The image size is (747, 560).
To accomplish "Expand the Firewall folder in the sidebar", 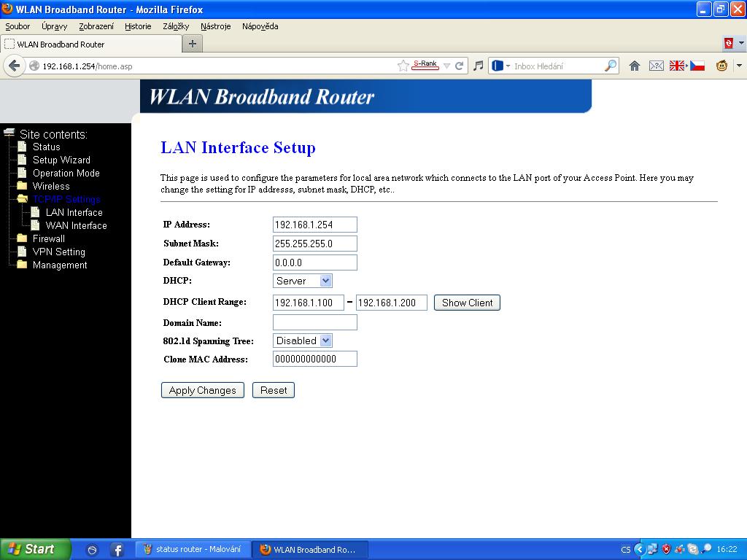I will (48, 238).
